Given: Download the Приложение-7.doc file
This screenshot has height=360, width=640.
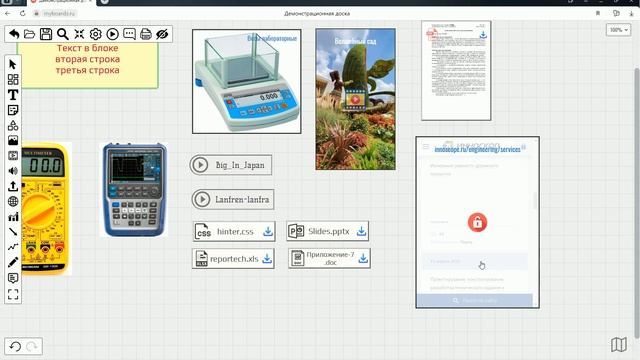Looking at the screenshot, I should (363, 258).
